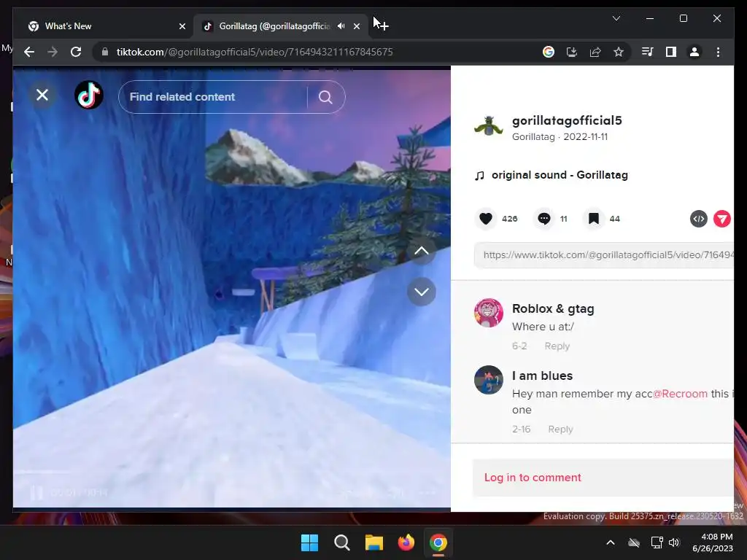Open clock and date panel
Image resolution: width=747 pixels, height=560 pixels.
click(713, 542)
